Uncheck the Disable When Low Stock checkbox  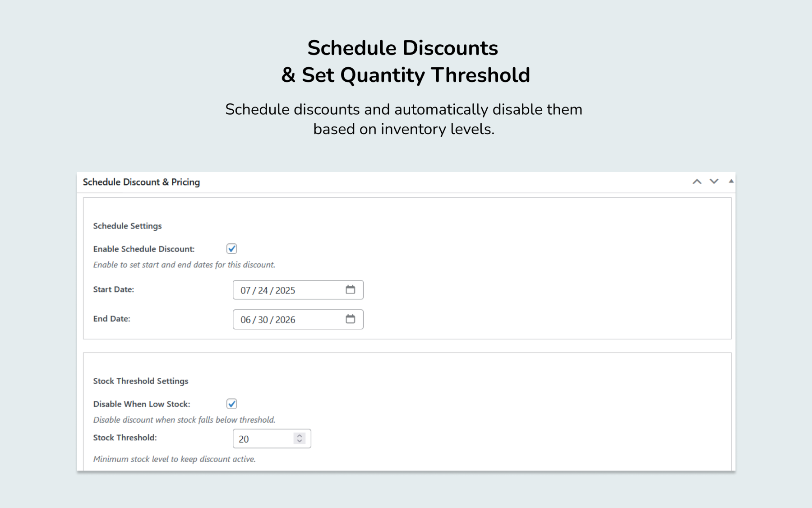(232, 404)
